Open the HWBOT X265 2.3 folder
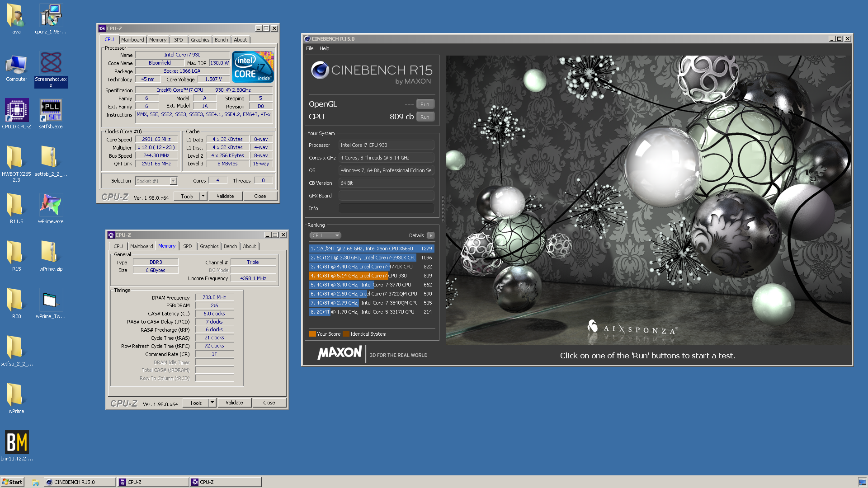Image resolution: width=868 pixels, height=488 pixels. pyautogui.click(x=16, y=163)
